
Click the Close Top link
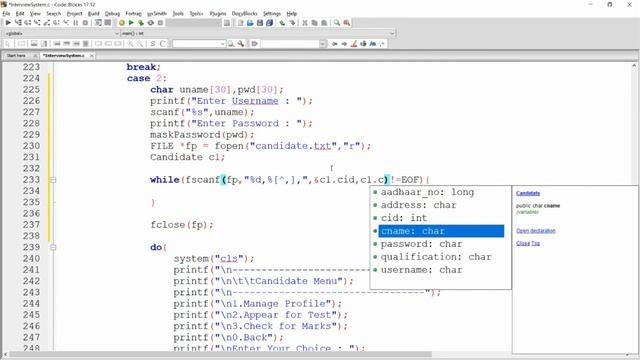point(528,244)
